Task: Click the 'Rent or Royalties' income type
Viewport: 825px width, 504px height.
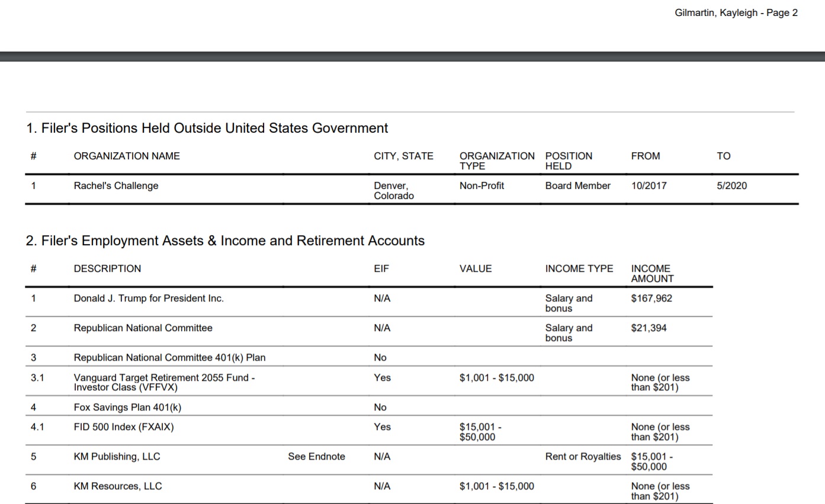Action: 583,457
